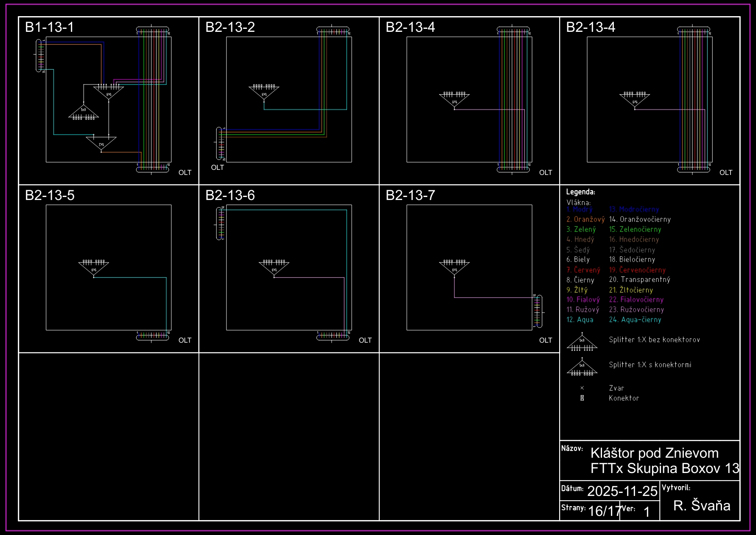Image resolution: width=756 pixels, height=535 pixels.
Task: Select the Zvar cross symbol in legend
Action: coord(582,388)
